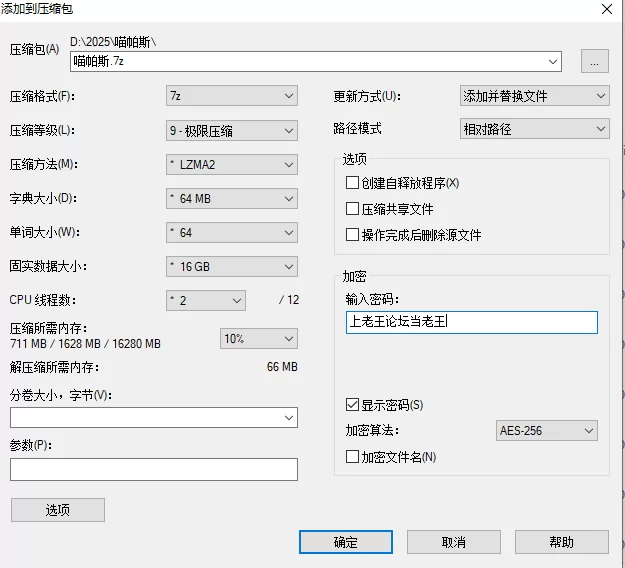Open the AES-256 encryption algorithm dropdown
This screenshot has width=625, height=568.
[x=547, y=431]
